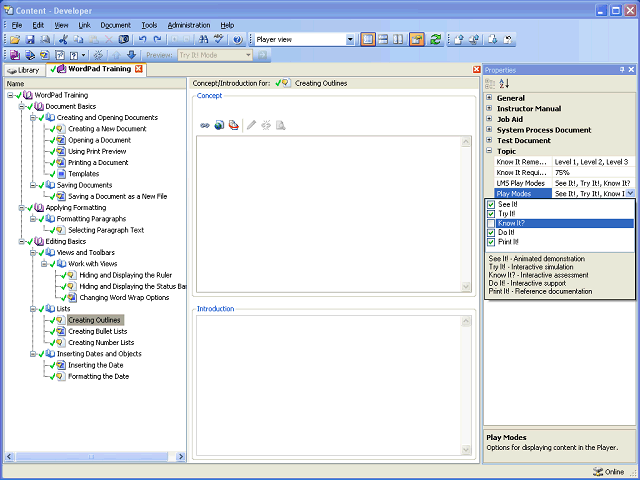Click the Check In document icon

click(x=459, y=40)
